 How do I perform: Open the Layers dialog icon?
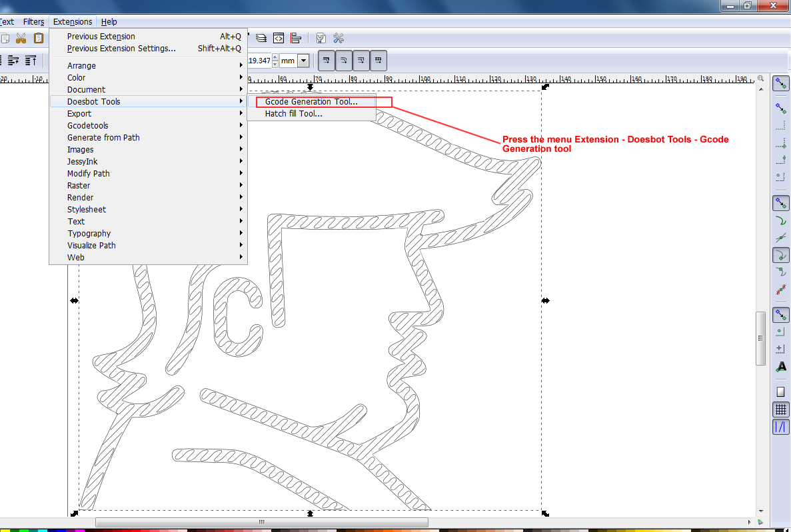click(261, 39)
